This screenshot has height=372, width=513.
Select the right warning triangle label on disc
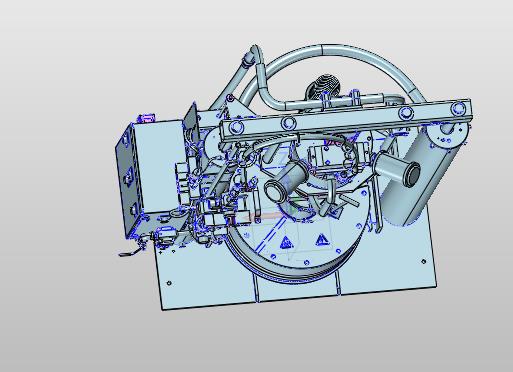321,239
